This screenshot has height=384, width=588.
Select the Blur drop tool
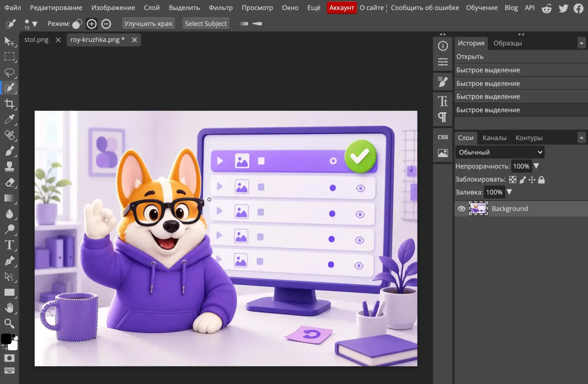coord(9,214)
